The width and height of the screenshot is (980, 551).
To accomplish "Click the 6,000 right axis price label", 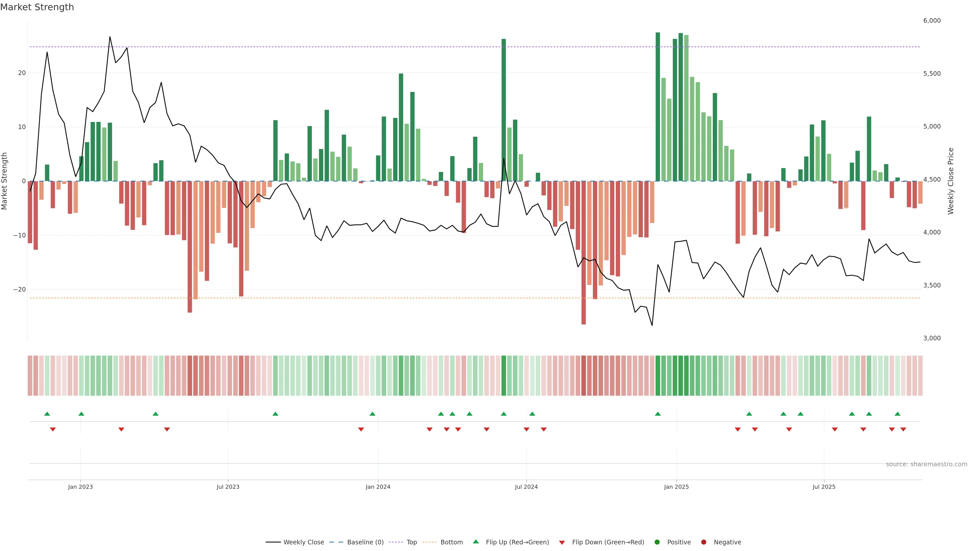I will coord(932,20).
